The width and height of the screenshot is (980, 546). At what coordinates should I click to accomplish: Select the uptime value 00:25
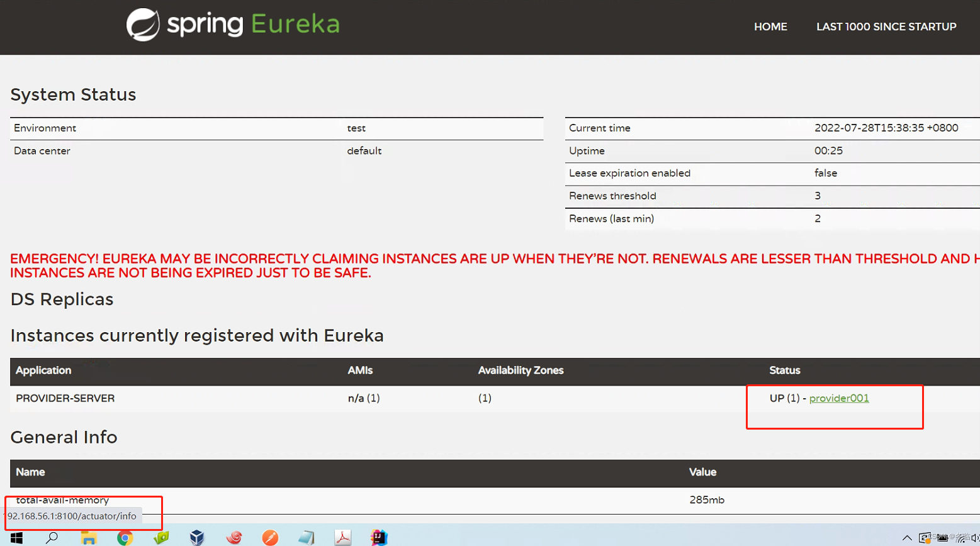coord(828,151)
